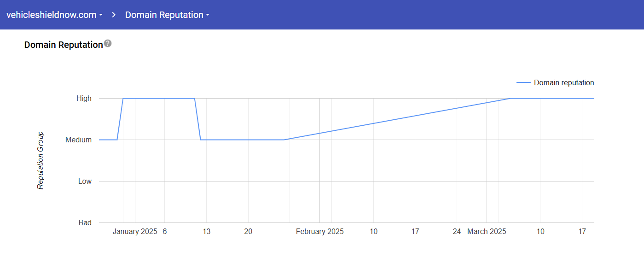Select the Bad reputation axis label
This screenshot has height=275, width=644.
pos(85,222)
